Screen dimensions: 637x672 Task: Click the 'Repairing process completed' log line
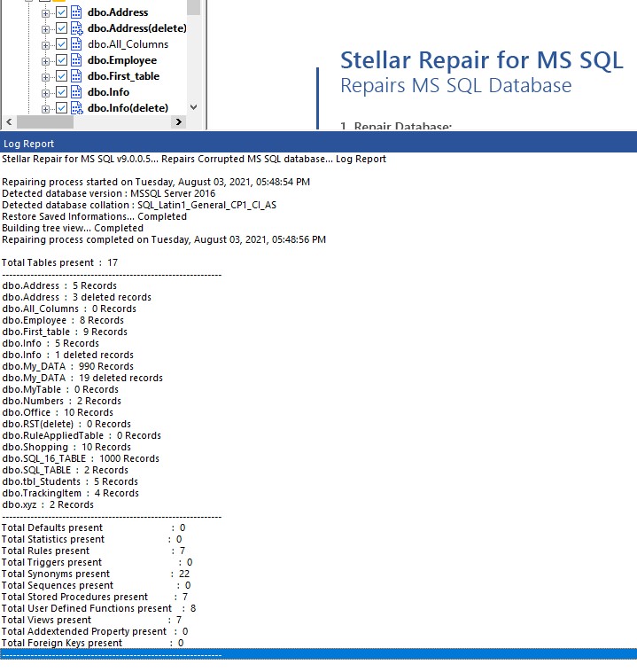pyautogui.click(x=164, y=239)
